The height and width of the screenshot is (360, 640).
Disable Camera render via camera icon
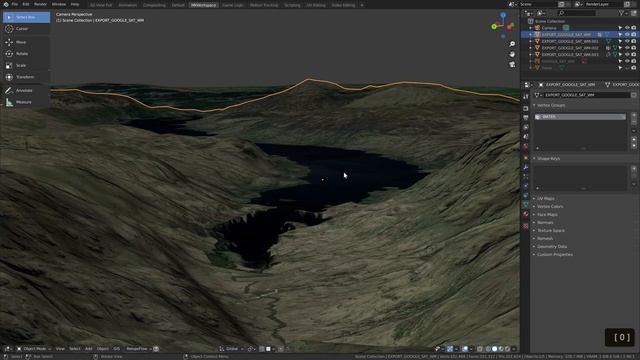point(634,28)
